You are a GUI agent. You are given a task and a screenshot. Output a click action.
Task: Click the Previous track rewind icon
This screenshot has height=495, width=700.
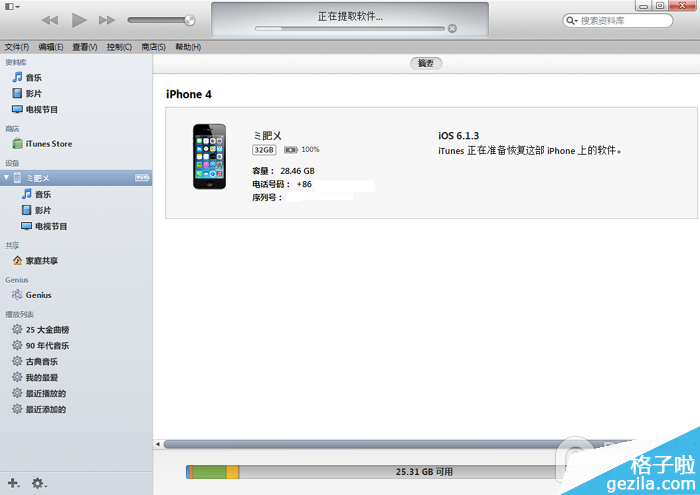tap(50, 20)
